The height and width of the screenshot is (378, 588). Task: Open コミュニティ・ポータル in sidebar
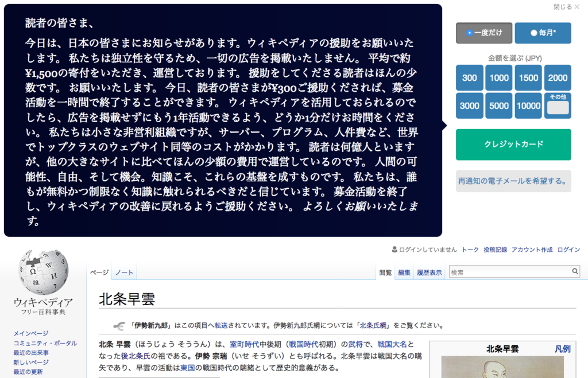pyautogui.click(x=45, y=343)
